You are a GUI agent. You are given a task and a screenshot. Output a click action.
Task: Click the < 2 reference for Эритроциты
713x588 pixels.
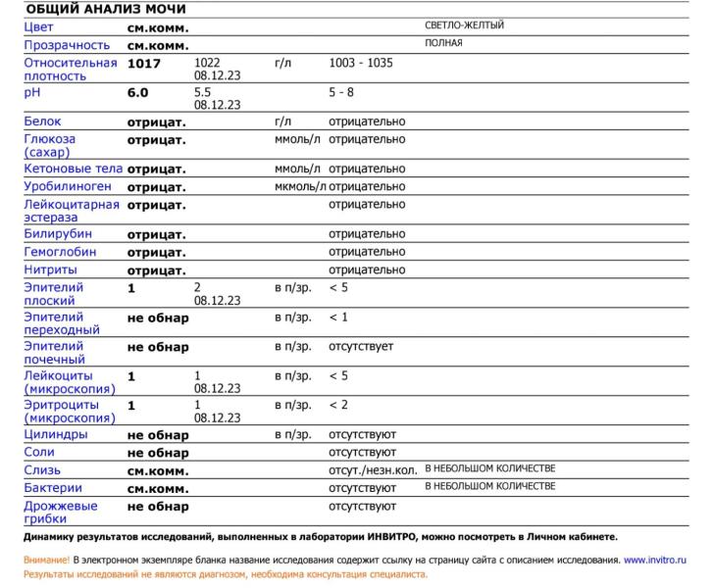click(338, 405)
